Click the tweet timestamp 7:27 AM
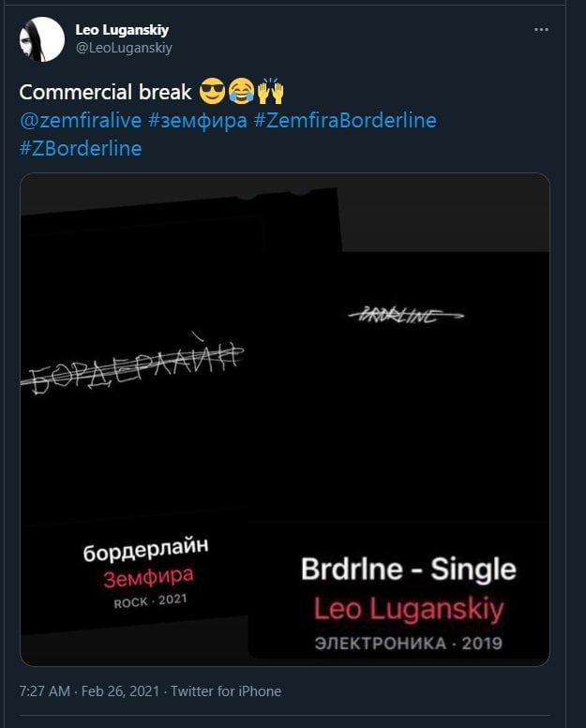Viewport: 586px width, 728px height. (x=45, y=691)
